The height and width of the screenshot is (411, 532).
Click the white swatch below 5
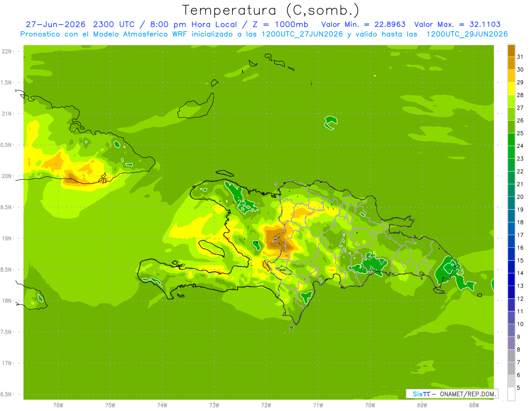[x=511, y=394]
